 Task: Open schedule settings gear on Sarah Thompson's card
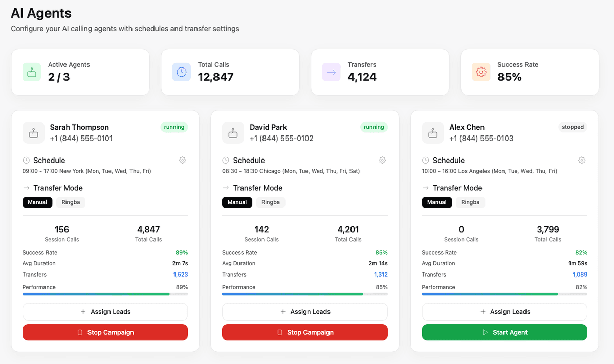(x=182, y=160)
